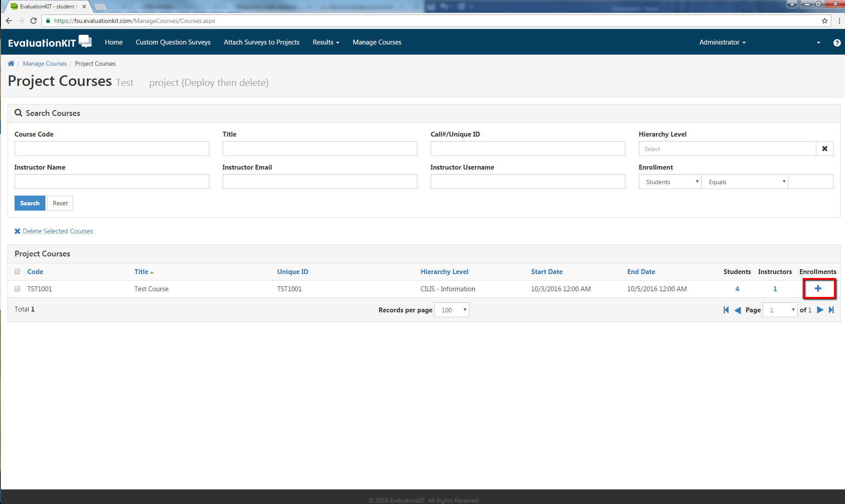Open Manage Courses in the navbar
This screenshot has height=504, width=845.
tap(377, 42)
